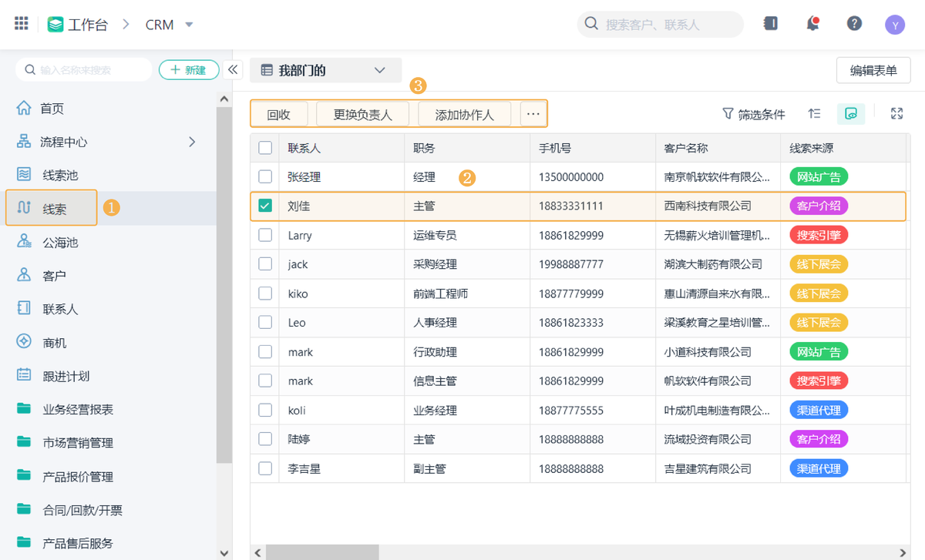Open the app grid launcher icon
Image resolution: width=925 pixels, height=560 pixels.
(x=22, y=24)
